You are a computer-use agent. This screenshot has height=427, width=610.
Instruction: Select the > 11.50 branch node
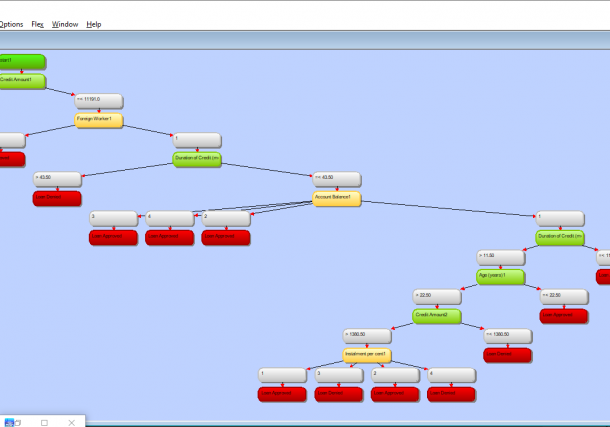pyautogui.click(x=501, y=257)
